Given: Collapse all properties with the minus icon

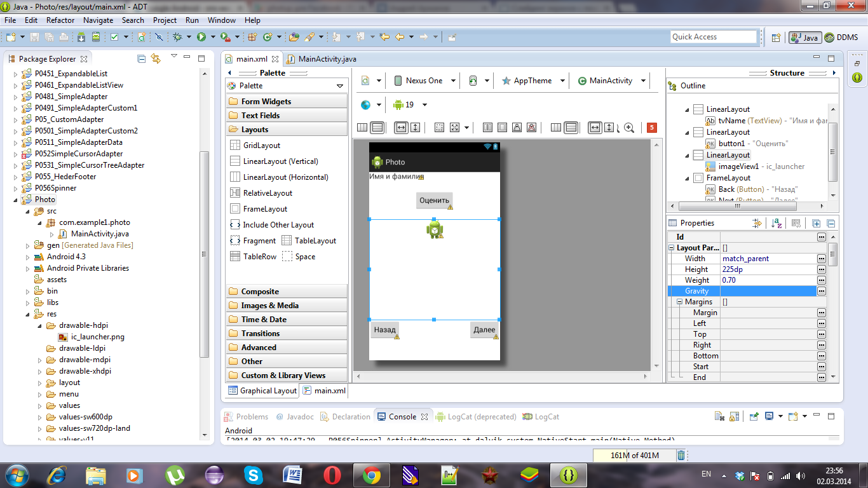Looking at the screenshot, I should point(831,223).
